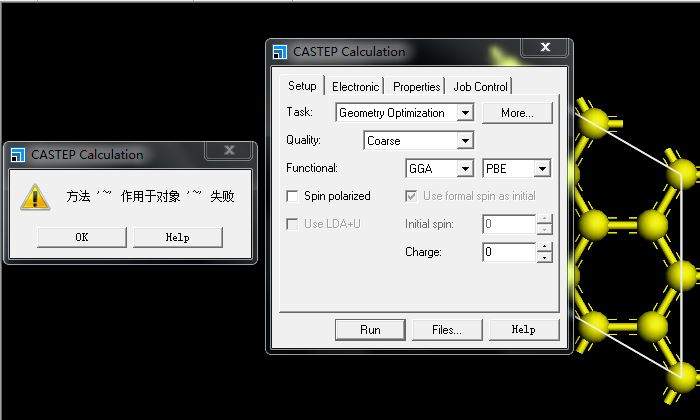Click the CASTEP icon in error dialog title
Screen dimensions: 700x420
click(18, 155)
